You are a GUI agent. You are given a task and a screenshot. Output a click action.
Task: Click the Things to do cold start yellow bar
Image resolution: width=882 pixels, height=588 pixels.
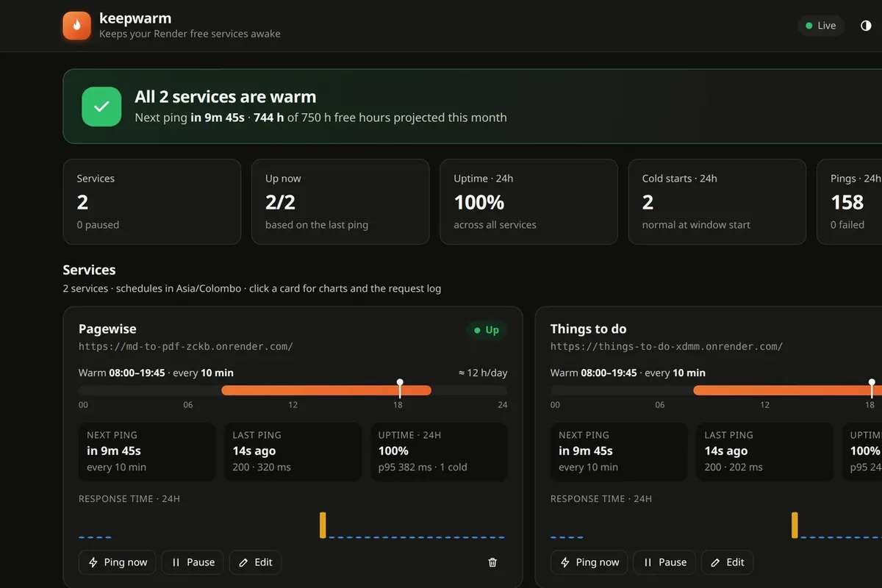tap(795, 525)
